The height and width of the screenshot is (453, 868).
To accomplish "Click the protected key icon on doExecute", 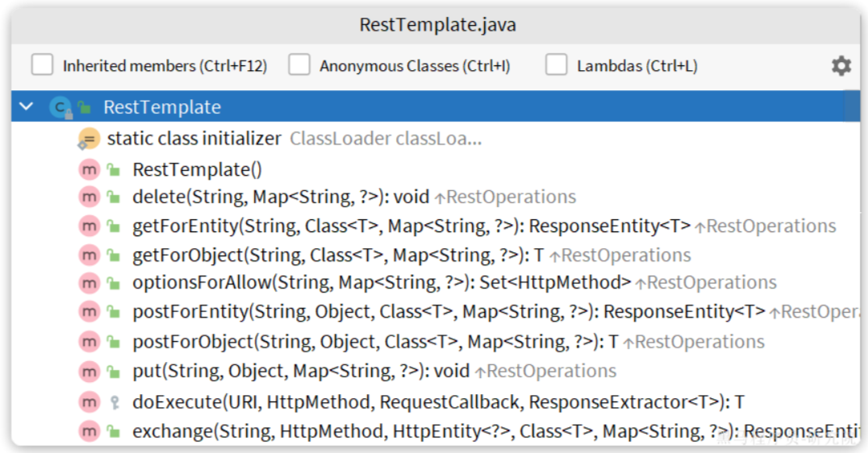I will (x=115, y=402).
